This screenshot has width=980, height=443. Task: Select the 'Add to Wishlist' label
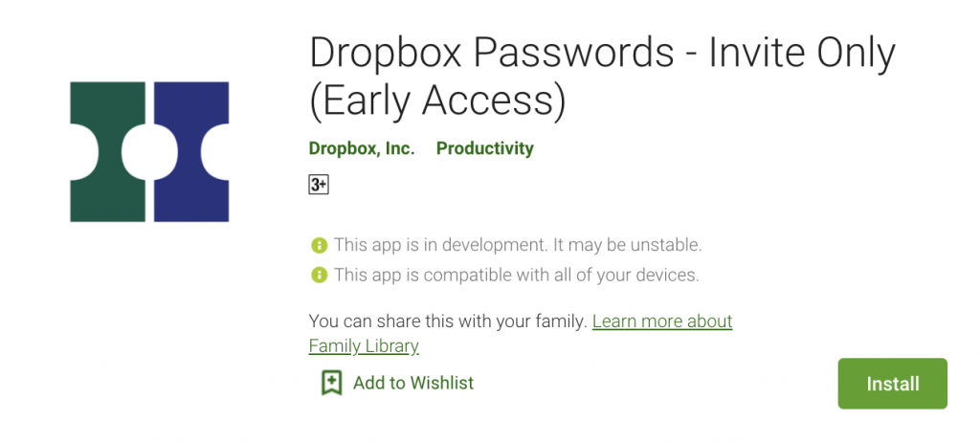click(413, 383)
